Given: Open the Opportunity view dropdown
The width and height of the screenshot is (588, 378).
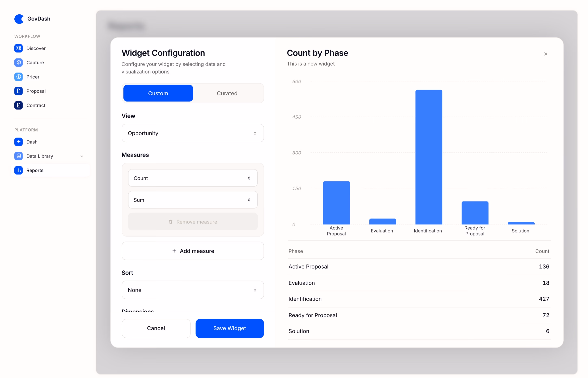Looking at the screenshot, I should [x=193, y=133].
